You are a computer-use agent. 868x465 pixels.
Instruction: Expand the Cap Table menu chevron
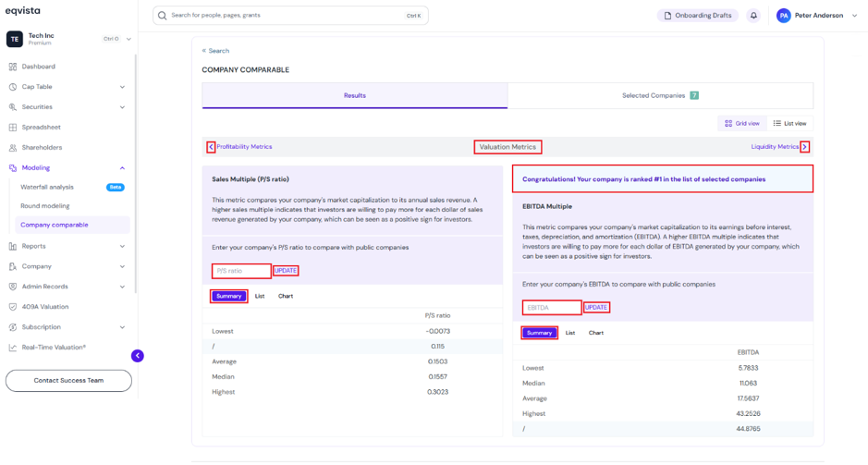[122, 87]
